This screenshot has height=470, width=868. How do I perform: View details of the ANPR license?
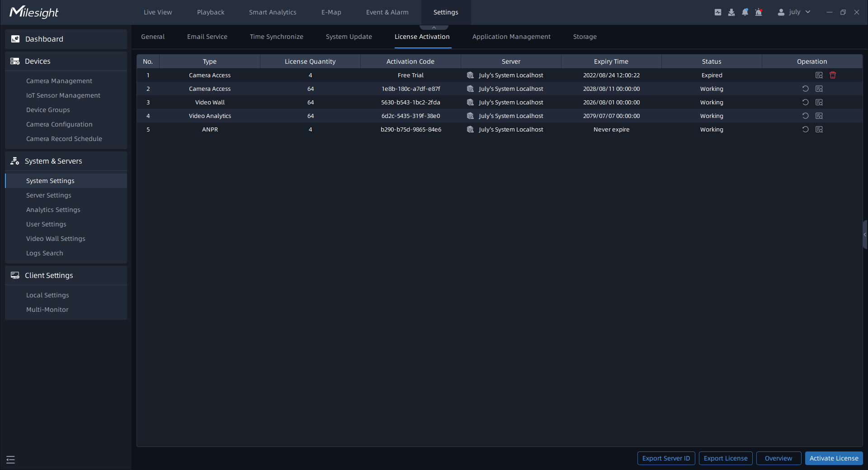819,130
